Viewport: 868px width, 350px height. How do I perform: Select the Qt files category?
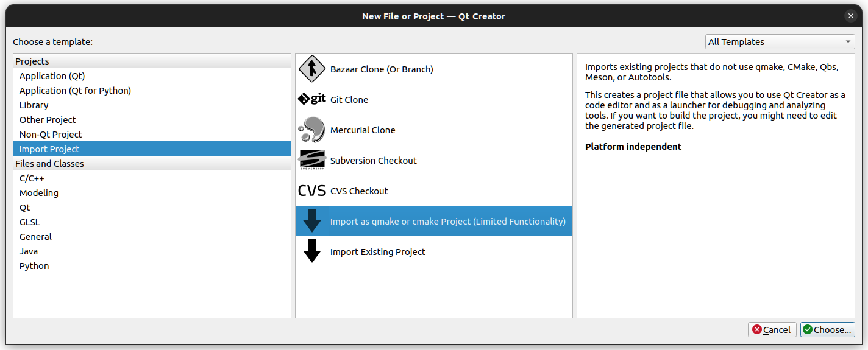coord(152,208)
